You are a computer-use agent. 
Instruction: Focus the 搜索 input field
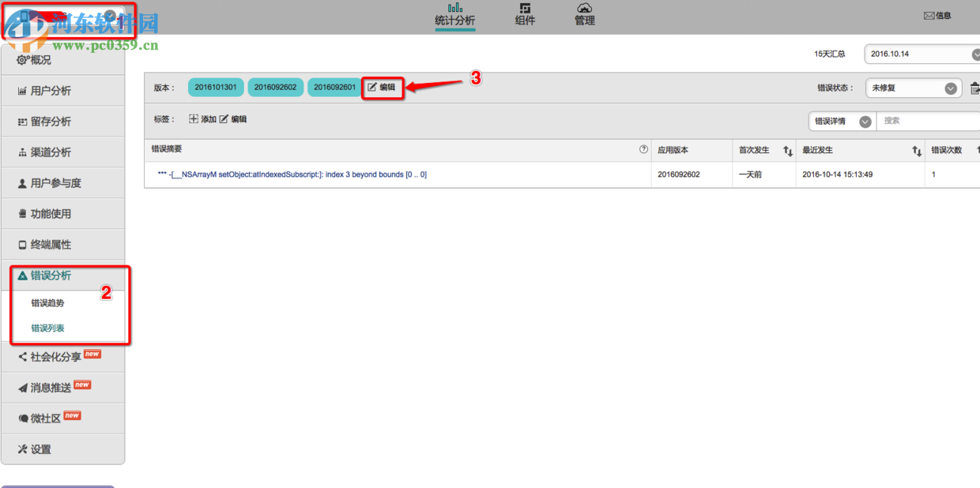click(928, 121)
